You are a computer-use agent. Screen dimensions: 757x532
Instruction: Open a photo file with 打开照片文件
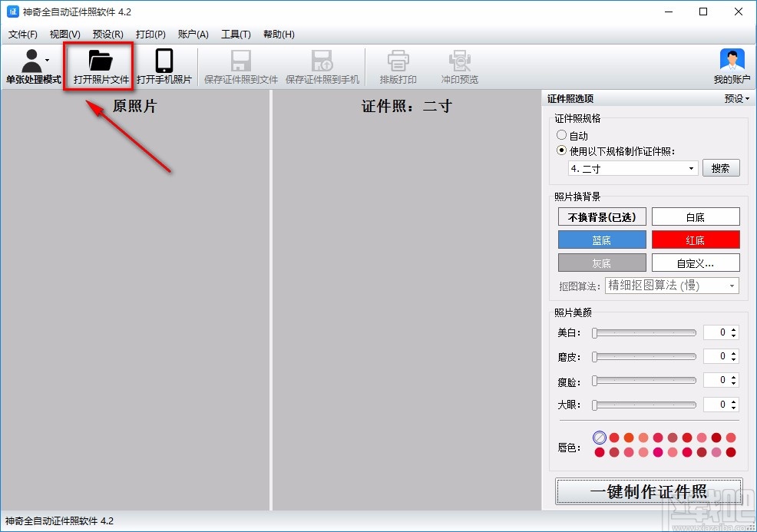99,65
